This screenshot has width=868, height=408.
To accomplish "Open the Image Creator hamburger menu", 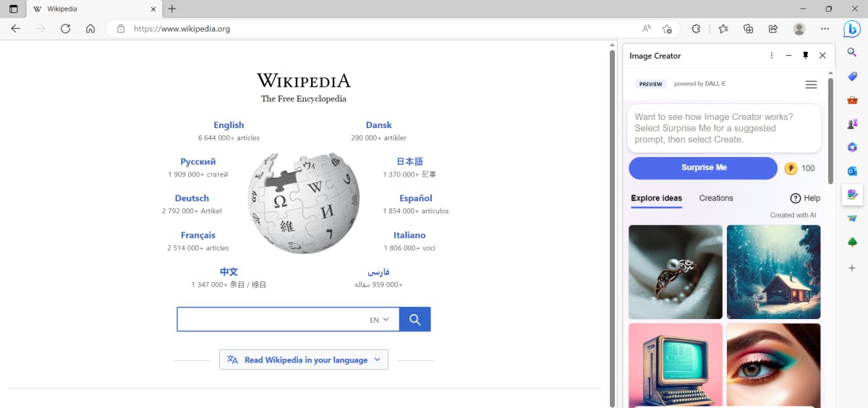I will coord(811,85).
